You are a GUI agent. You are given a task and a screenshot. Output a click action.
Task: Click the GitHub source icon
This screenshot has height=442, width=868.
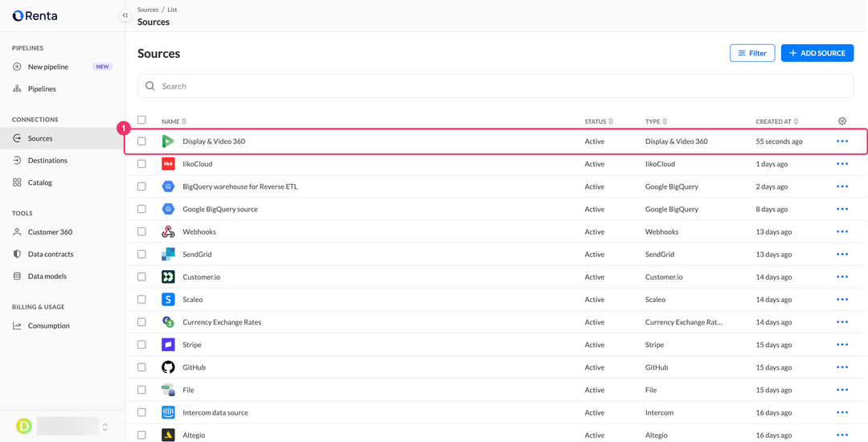tap(168, 367)
